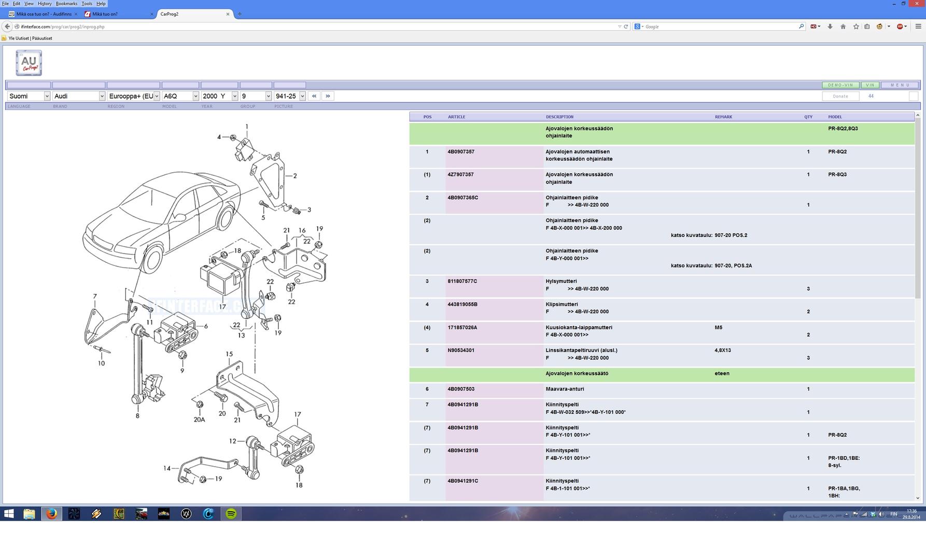Go to next picture with » arrow
The image size is (926, 560).
tap(328, 96)
